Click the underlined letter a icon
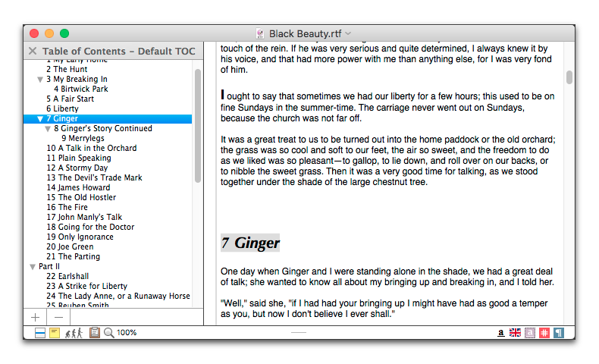Image resolution: width=599 pixels, height=364 pixels. click(x=501, y=333)
